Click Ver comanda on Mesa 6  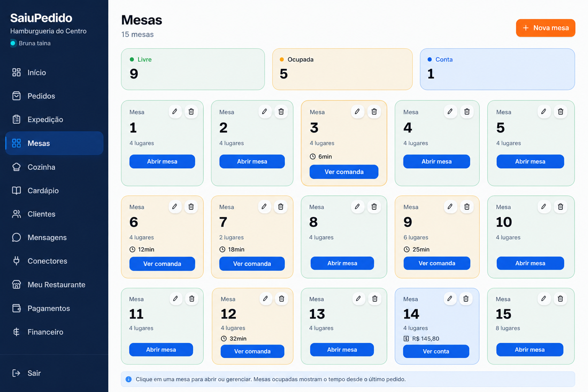click(x=162, y=264)
